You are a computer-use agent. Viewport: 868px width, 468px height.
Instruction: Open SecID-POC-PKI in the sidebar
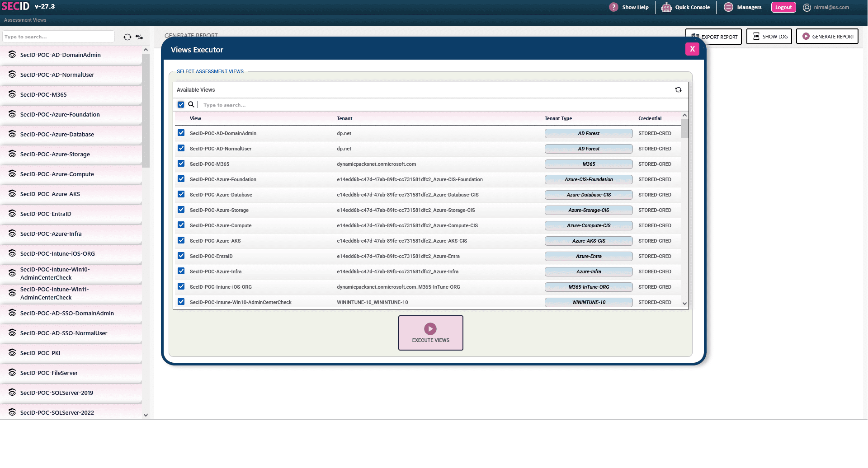click(40, 353)
